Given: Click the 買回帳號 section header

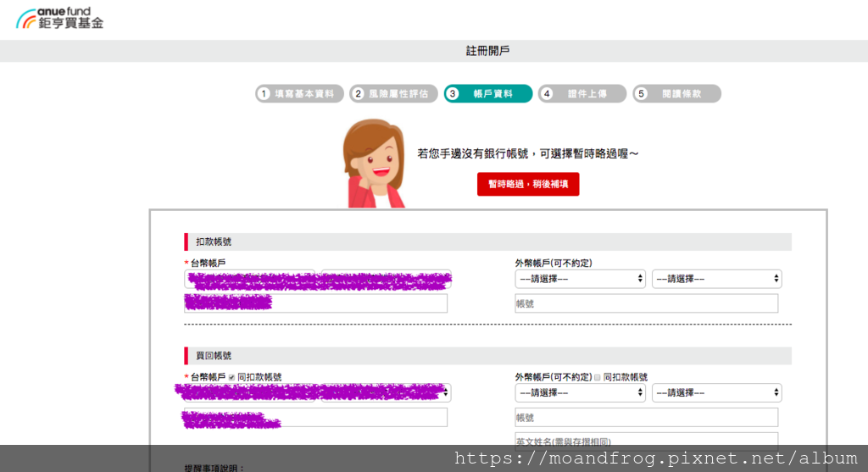Looking at the screenshot, I should point(487,356).
